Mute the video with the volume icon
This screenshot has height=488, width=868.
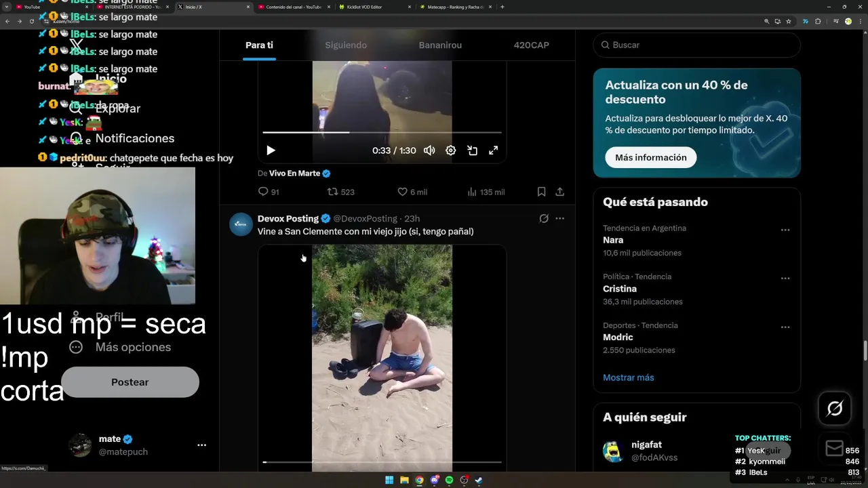click(x=429, y=150)
